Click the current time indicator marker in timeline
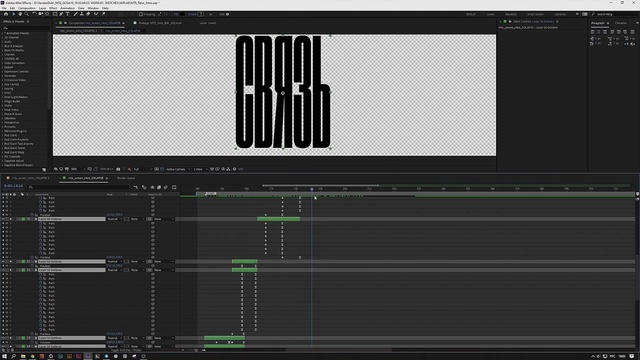 (312, 189)
